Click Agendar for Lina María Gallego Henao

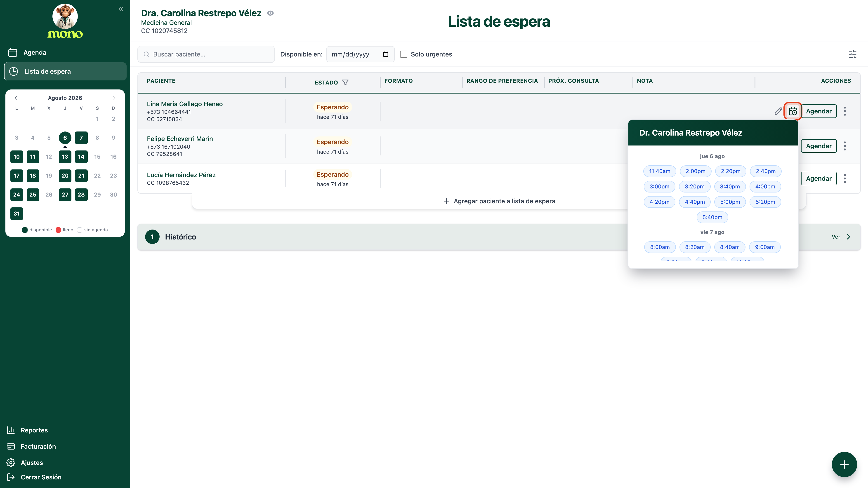(x=819, y=111)
